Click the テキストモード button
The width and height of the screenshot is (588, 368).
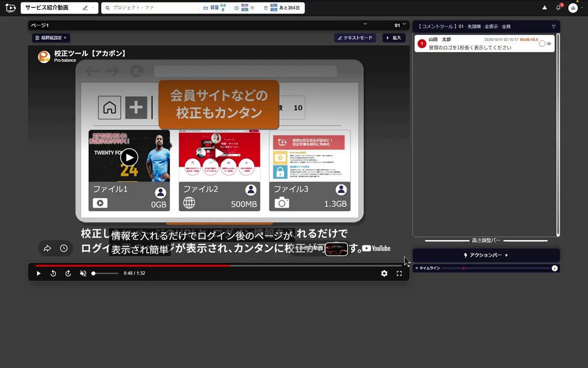[355, 38]
